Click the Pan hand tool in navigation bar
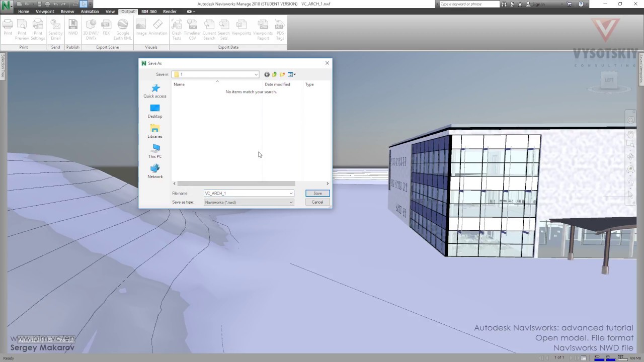644x362 pixels. [630, 133]
